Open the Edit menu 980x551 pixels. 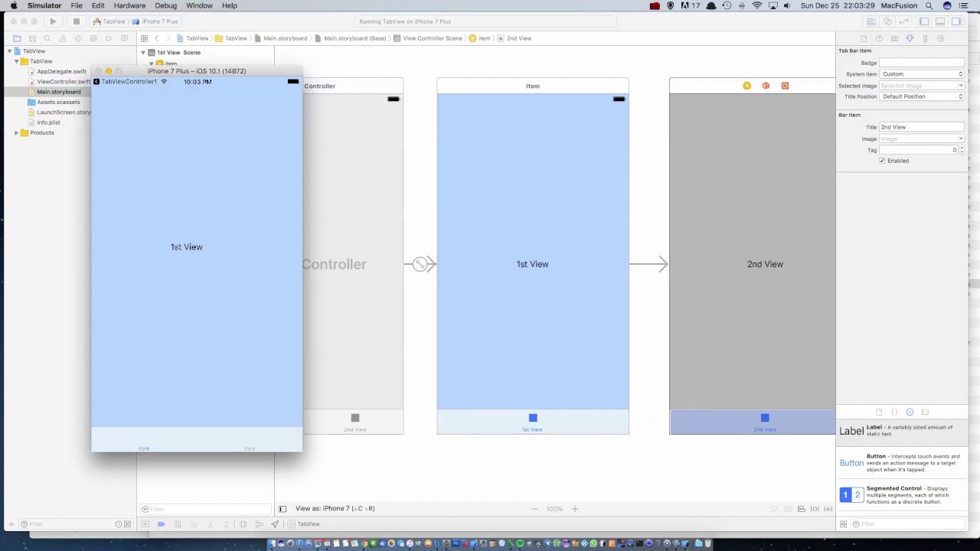coord(98,5)
